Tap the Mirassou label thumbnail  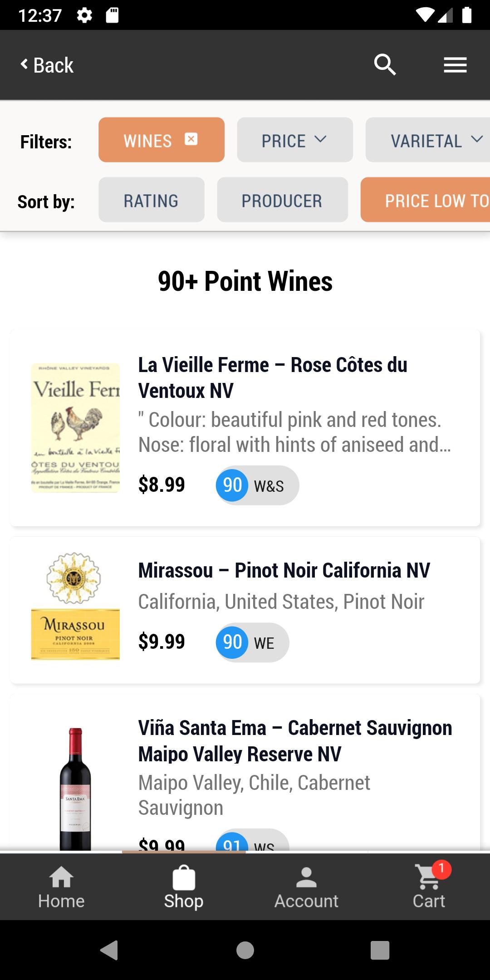click(75, 606)
